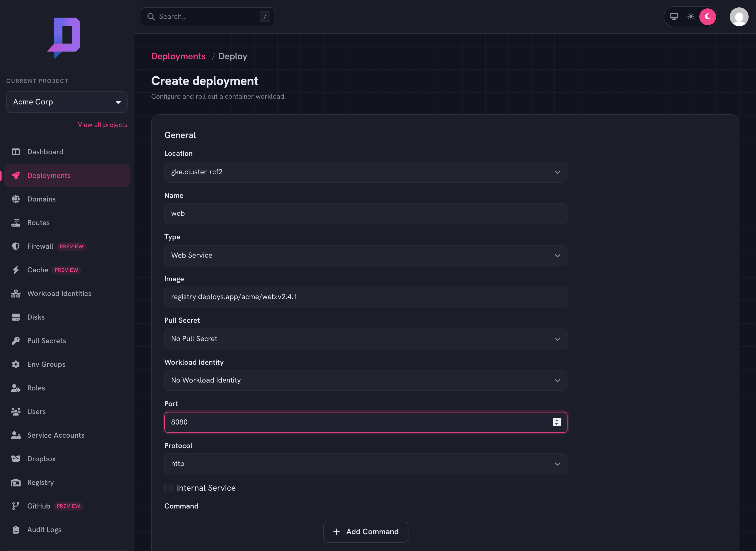Switch to system theme mode
Screen dimensions: 756x551
(674, 16)
